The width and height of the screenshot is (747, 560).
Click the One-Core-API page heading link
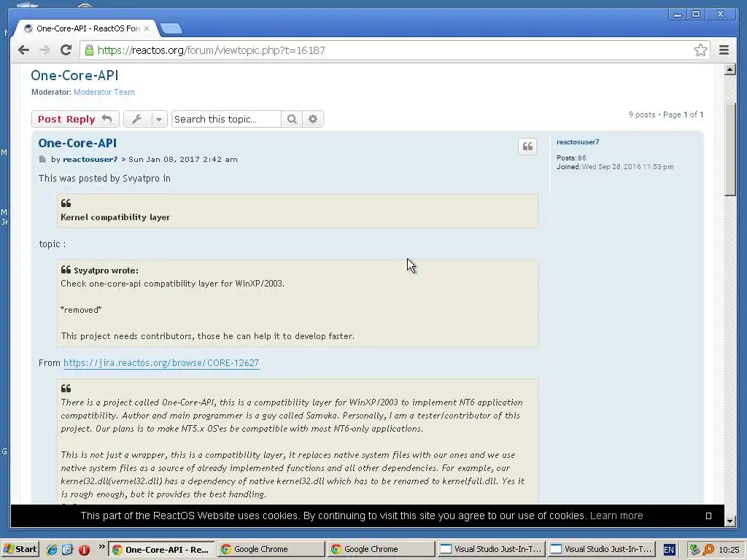[74, 75]
